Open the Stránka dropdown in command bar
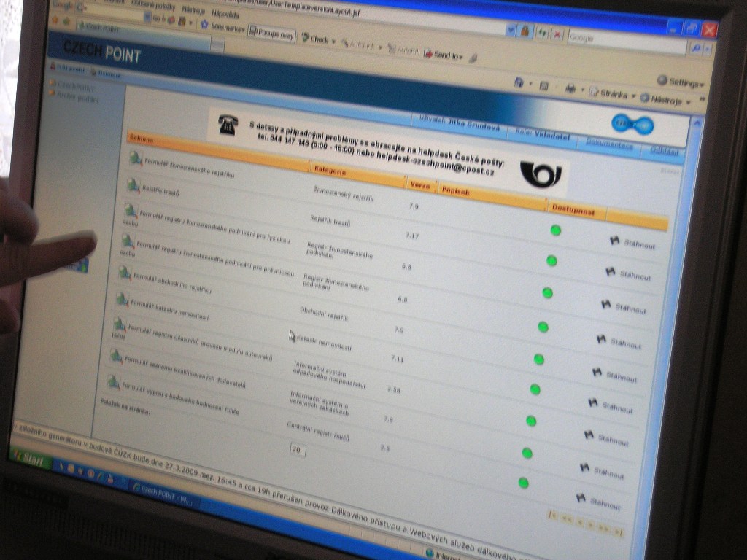The height and width of the screenshot is (560, 747). (613, 93)
